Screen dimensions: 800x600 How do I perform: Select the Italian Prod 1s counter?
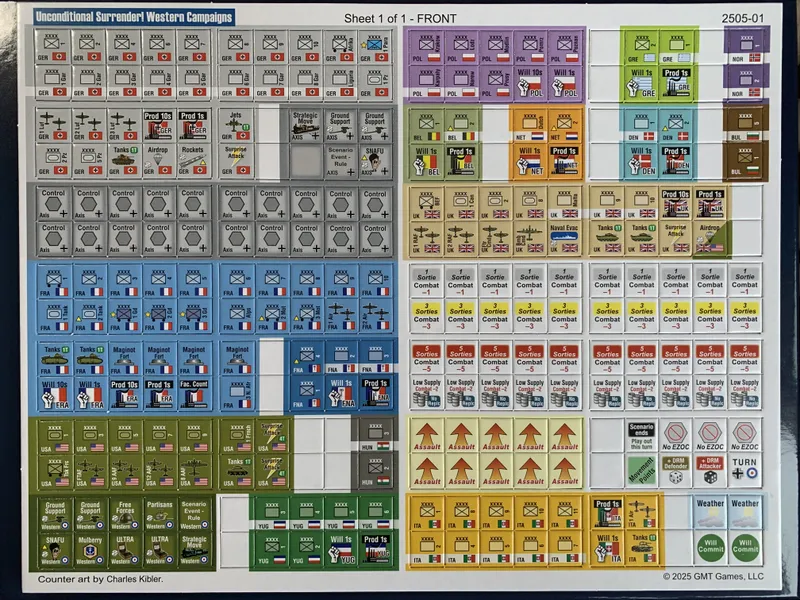(607, 513)
